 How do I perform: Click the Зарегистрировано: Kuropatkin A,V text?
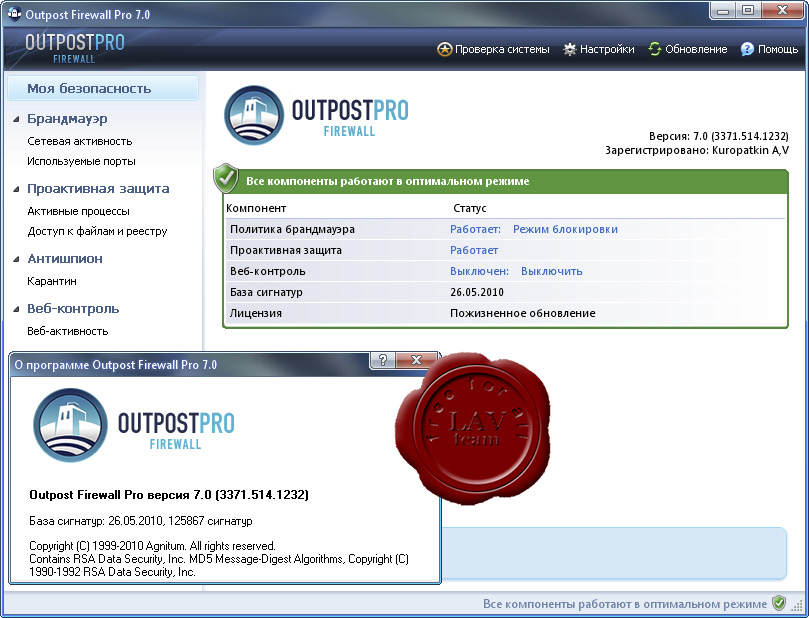click(x=697, y=151)
